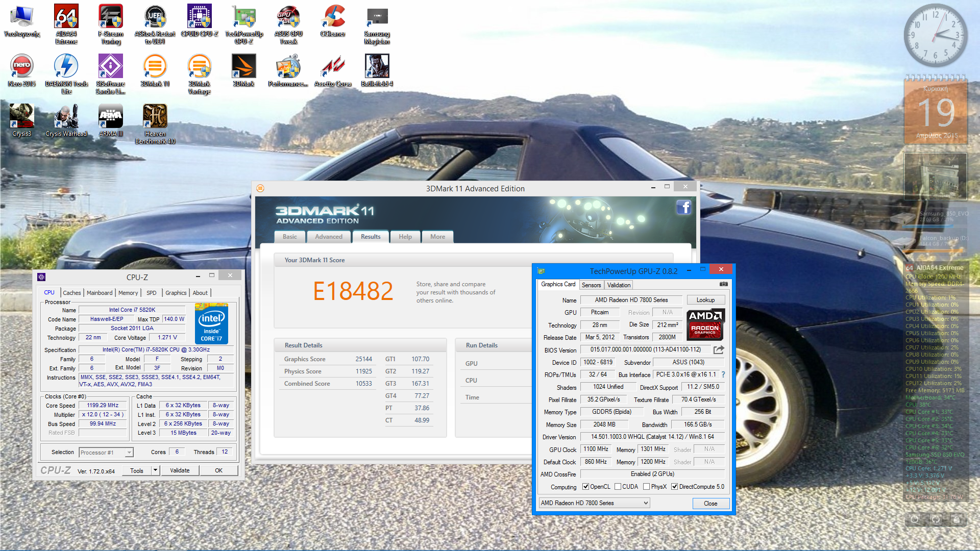Open the About tab in CPU-Z
This screenshot has width=980, height=551.
pos(200,293)
